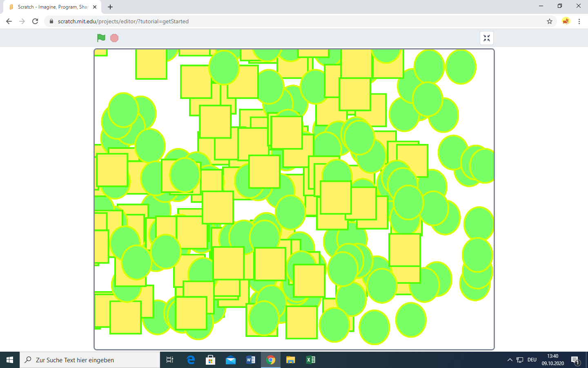Stop the project with the red stop button

(114, 38)
